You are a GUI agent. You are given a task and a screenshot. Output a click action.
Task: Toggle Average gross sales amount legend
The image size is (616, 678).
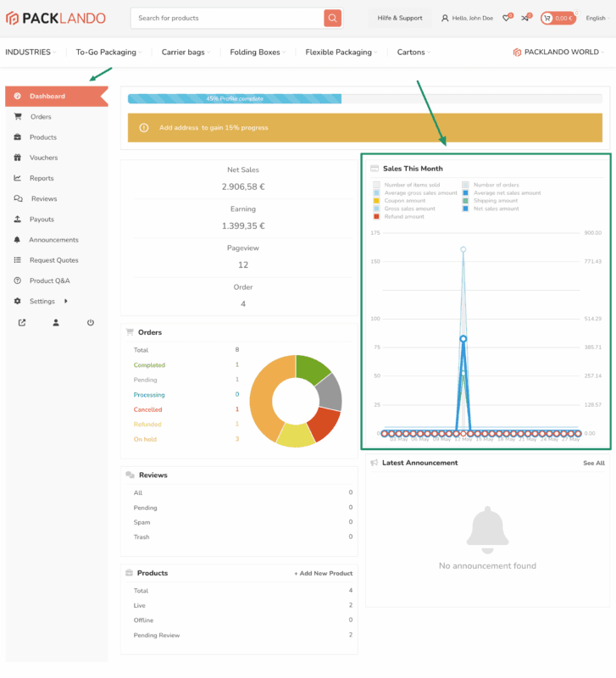(x=415, y=193)
